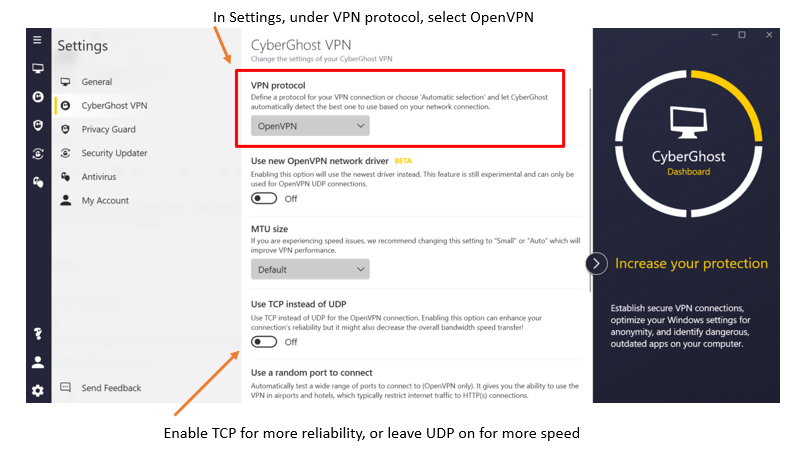Click the account person icon in dark sidebar
The width and height of the screenshot is (805, 454).
pos(38,363)
